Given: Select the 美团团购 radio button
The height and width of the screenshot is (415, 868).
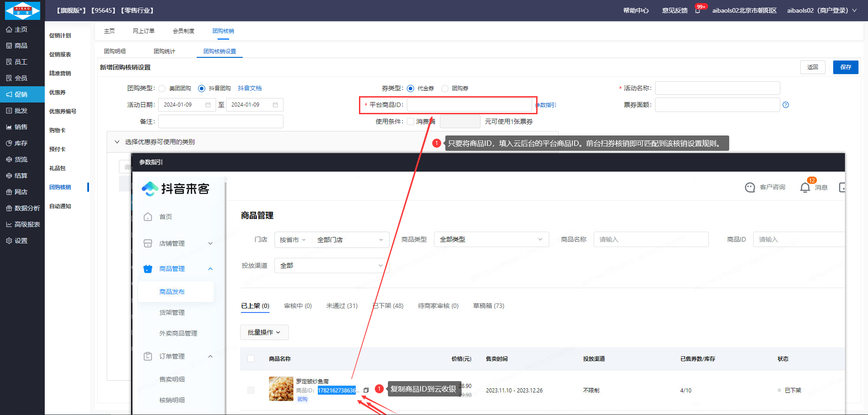Looking at the screenshot, I should [162, 89].
